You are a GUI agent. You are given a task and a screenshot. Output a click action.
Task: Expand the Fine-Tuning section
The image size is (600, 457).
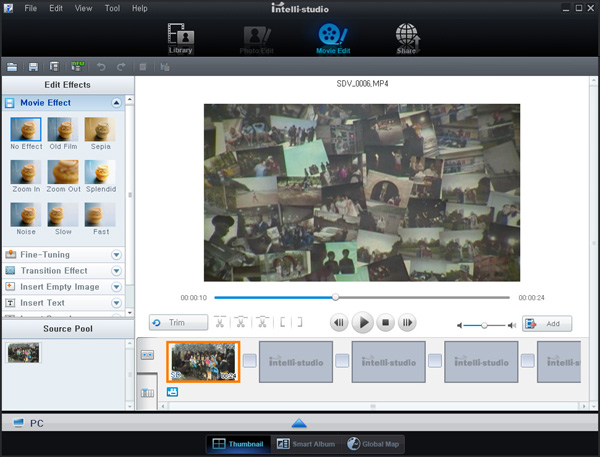point(116,255)
